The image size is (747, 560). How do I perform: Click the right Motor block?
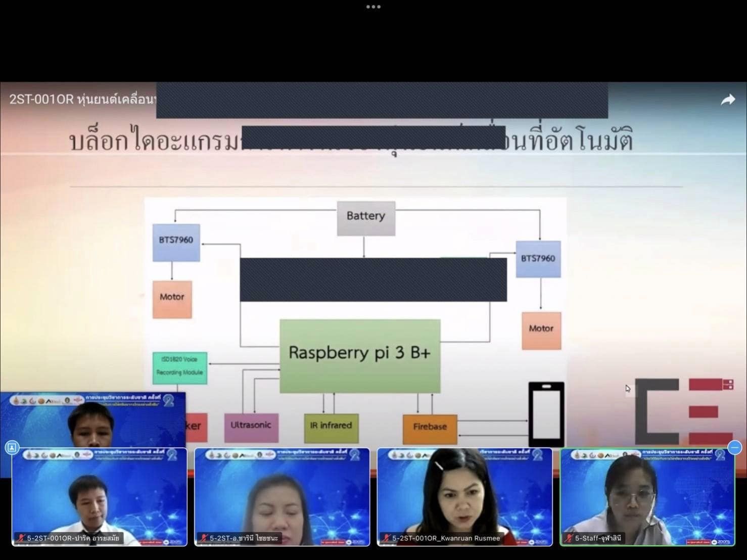pos(541,331)
